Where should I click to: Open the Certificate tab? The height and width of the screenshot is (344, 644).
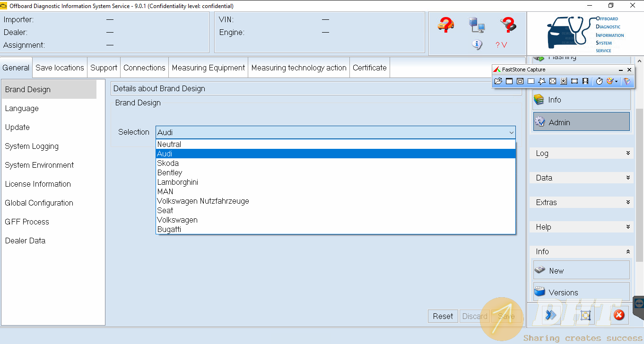tap(369, 68)
